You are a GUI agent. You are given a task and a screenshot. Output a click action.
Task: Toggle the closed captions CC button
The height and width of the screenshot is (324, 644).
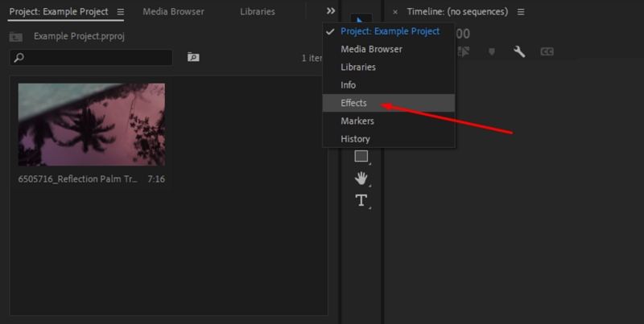click(547, 51)
